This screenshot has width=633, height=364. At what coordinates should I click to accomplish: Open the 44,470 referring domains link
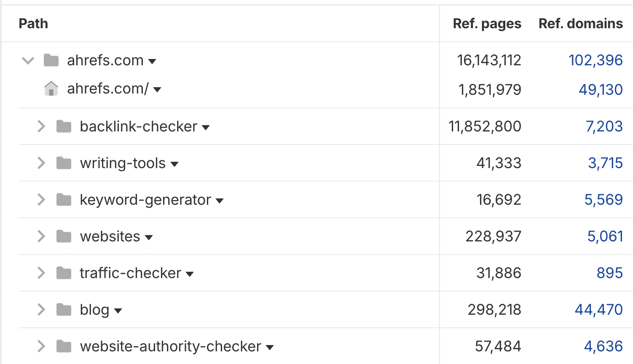tap(599, 310)
